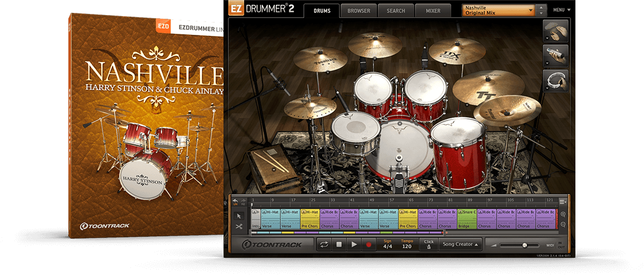Screen dimensions: 644x277
Task: Select previous preset with the up arrow
Action: click(x=541, y=8)
